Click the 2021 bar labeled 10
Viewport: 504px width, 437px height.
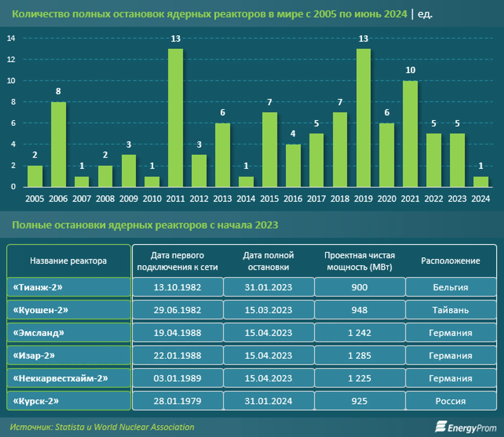(410, 134)
